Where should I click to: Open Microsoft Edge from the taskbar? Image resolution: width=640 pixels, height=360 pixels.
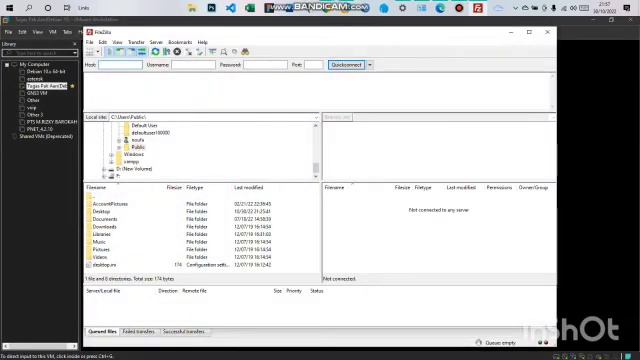pyautogui.click(x=440, y=8)
